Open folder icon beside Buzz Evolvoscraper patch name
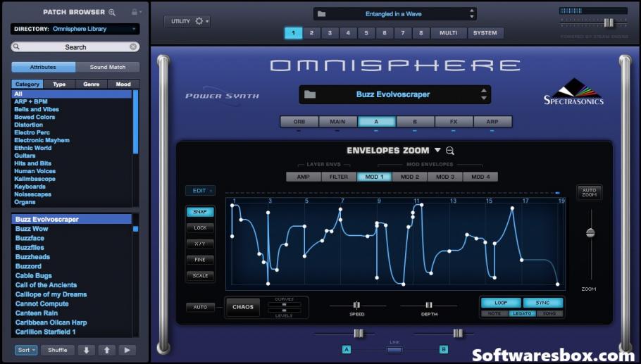The height and width of the screenshot is (364, 641). point(310,94)
